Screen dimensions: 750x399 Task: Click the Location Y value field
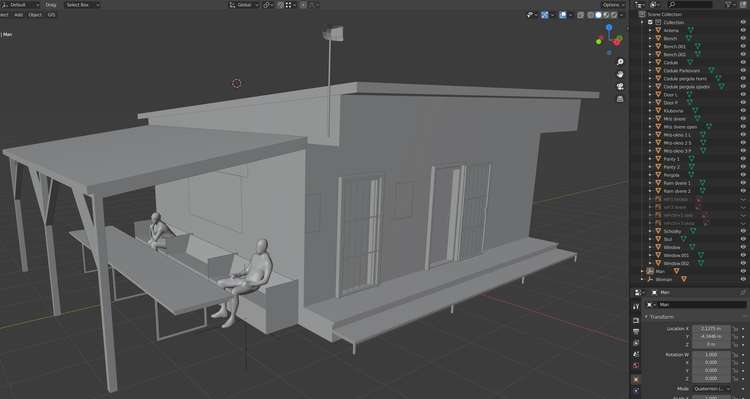coord(711,336)
